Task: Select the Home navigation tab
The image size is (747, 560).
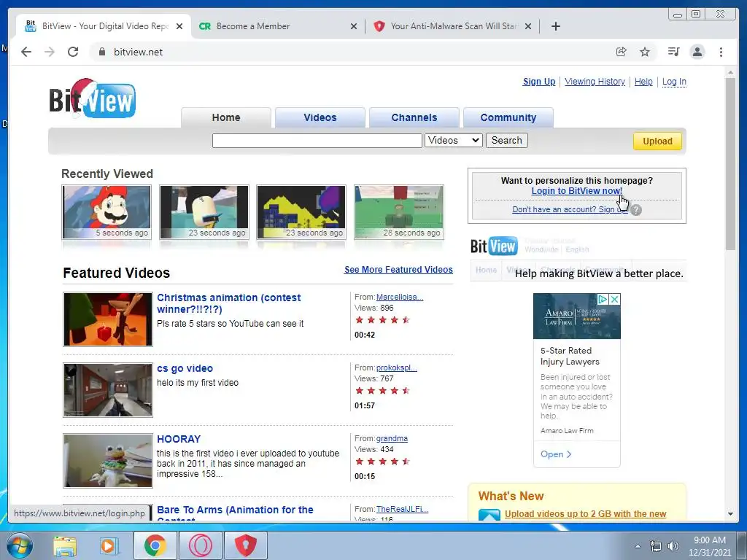Action: pos(226,117)
